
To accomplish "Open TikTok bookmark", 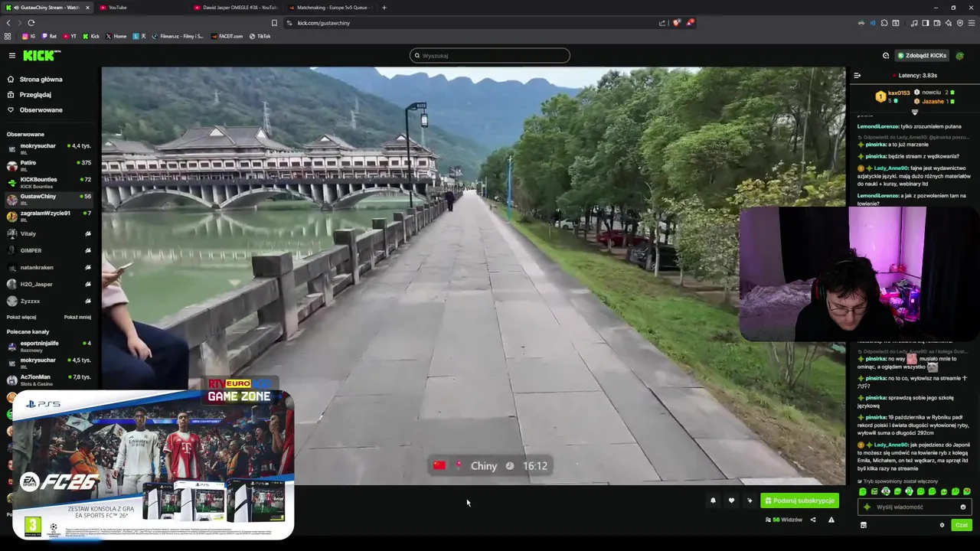I will [x=260, y=36].
